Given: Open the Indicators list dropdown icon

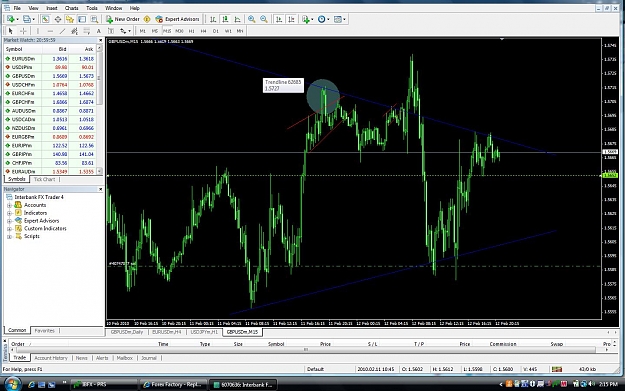Looking at the screenshot, I should pos(307,19).
